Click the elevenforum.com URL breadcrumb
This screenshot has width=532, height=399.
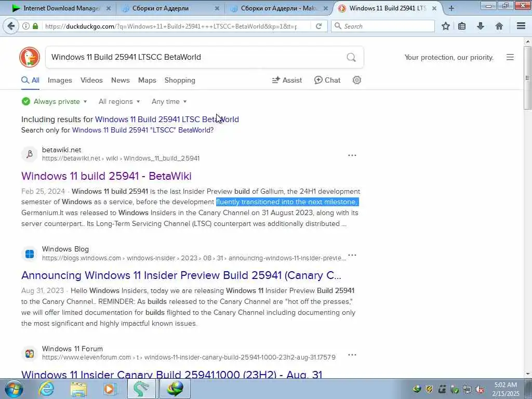point(189,357)
